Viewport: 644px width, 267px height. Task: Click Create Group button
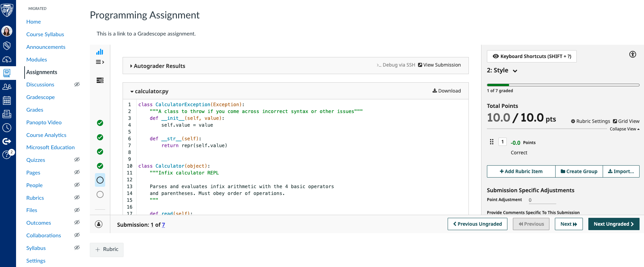[x=579, y=171]
